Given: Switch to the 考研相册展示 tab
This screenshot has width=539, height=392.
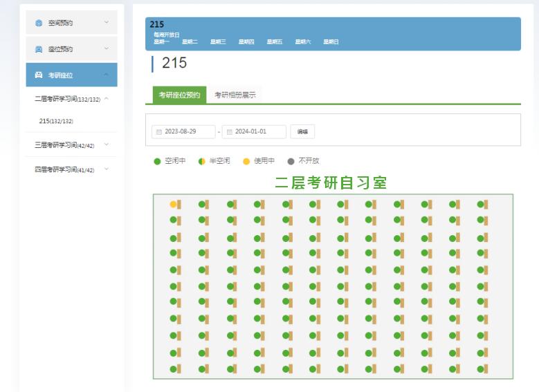Looking at the screenshot, I should (235, 95).
